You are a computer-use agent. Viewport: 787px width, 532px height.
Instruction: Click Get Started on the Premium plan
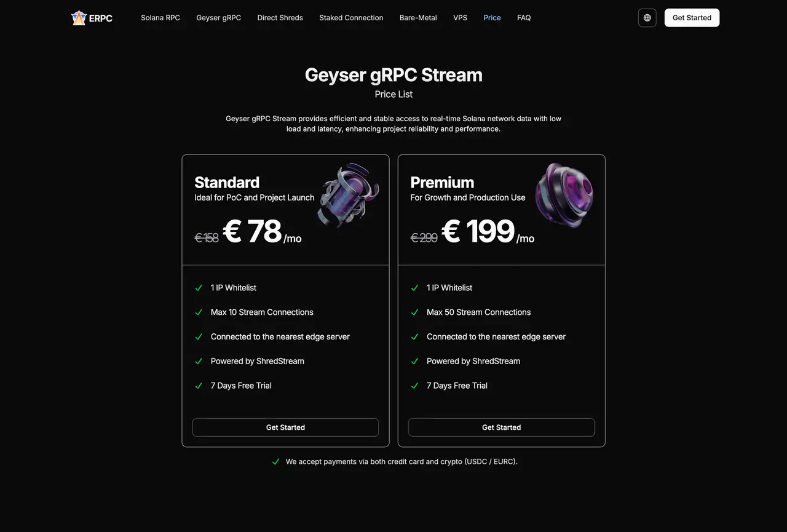[x=501, y=427]
